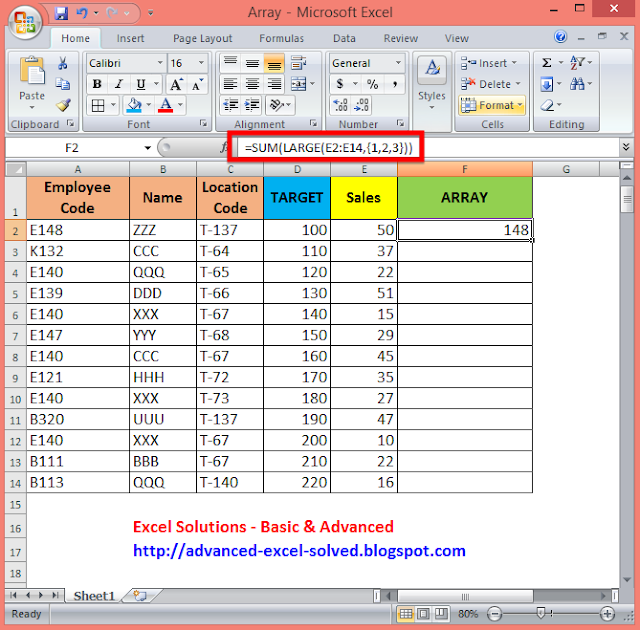
Task: Set Middle Align vertical alignment
Action: click(252, 63)
